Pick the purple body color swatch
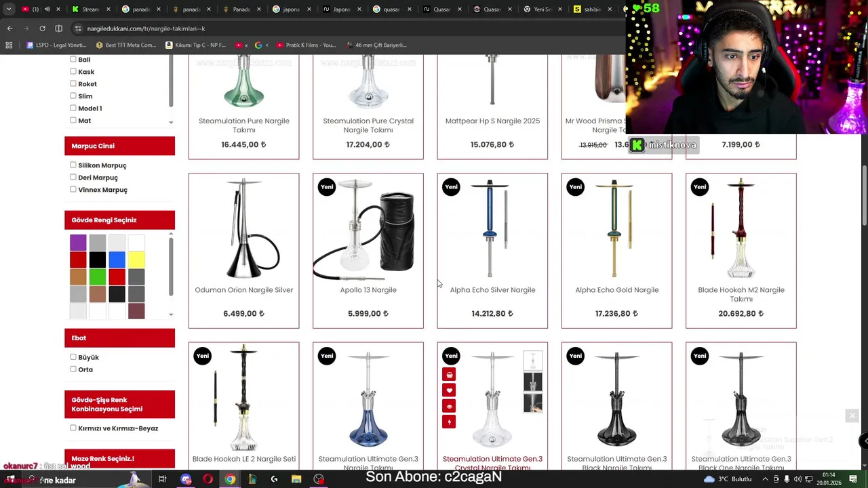This screenshot has height=488, width=868. [78, 242]
